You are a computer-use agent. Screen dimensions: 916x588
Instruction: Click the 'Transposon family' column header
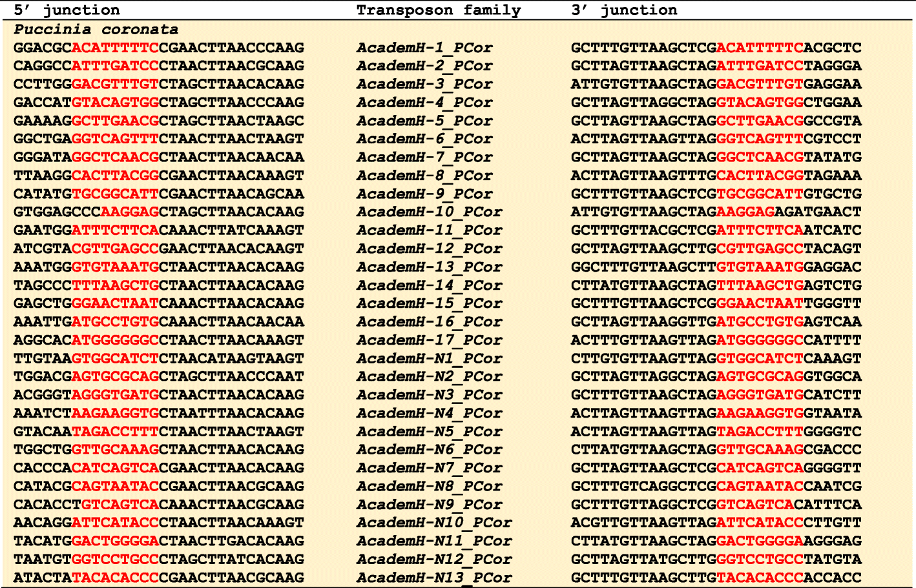coord(439,10)
